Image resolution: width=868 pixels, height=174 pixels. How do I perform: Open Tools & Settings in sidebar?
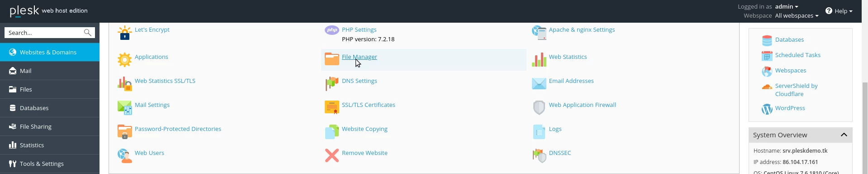(50, 164)
